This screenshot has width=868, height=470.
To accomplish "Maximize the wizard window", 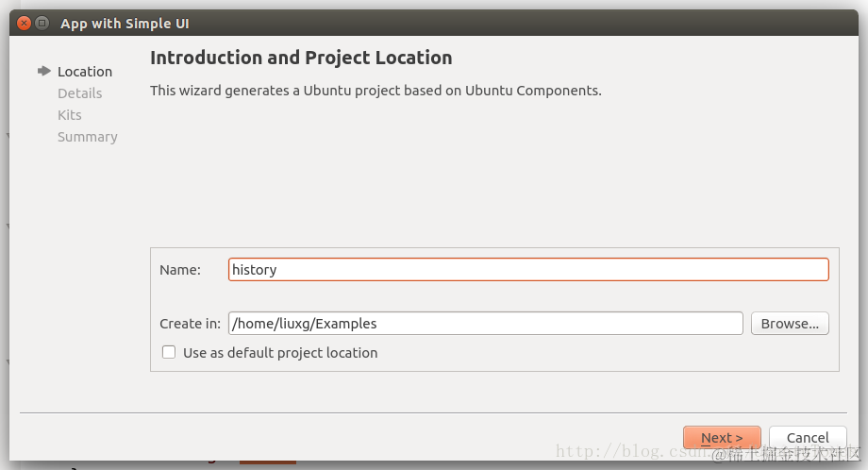I will (42, 24).
